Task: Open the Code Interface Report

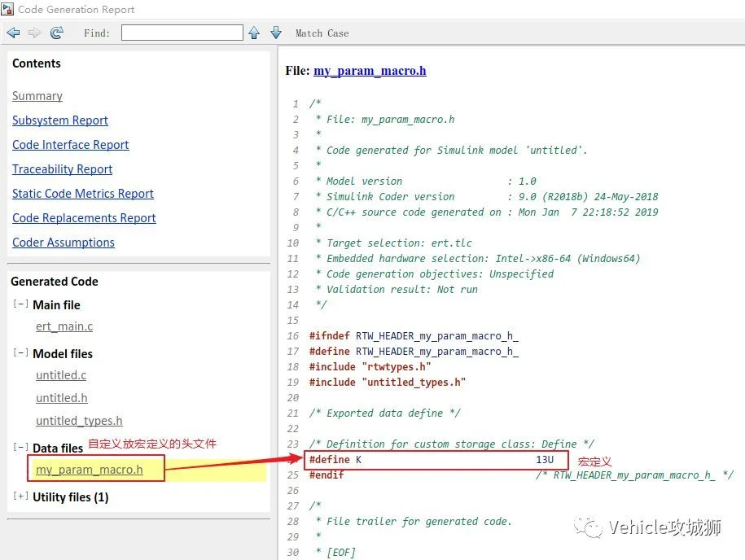Action: [70, 144]
